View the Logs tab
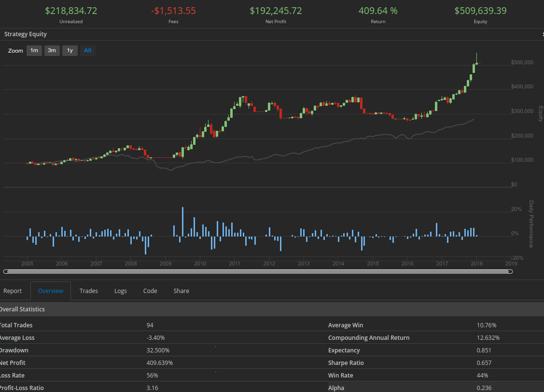 click(121, 291)
